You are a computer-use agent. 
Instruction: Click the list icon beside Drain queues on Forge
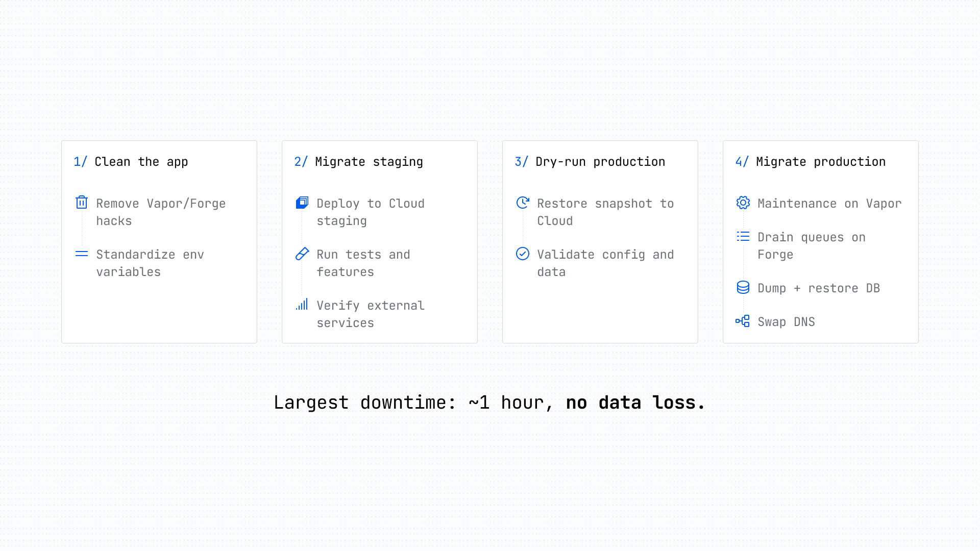pyautogui.click(x=743, y=236)
